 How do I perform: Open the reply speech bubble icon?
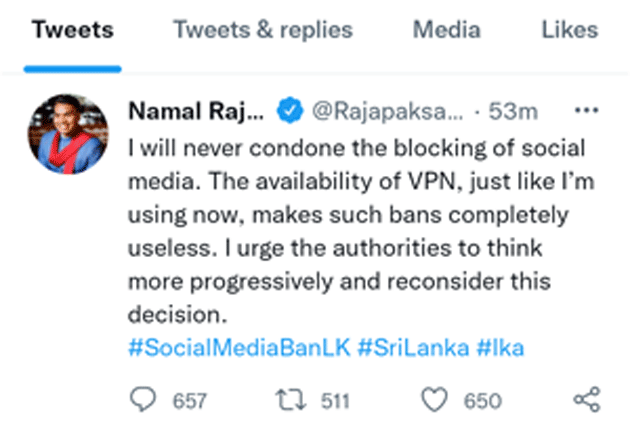click(143, 399)
